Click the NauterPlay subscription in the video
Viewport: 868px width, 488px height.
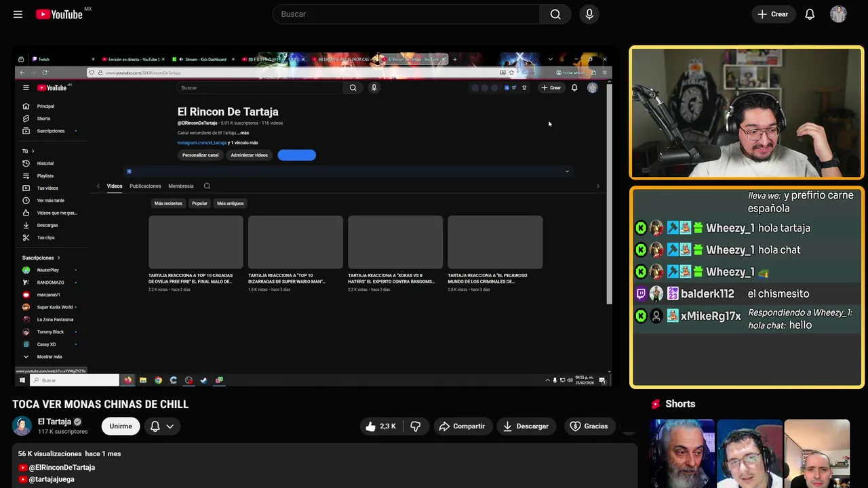(47, 270)
